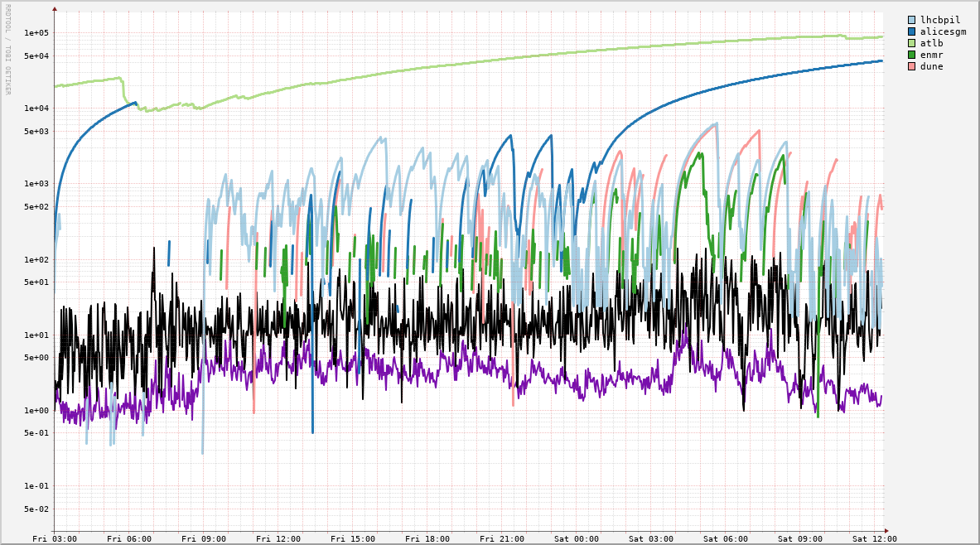Click the Sat 00:00 time axis label
This screenshot has height=545, width=980.
click(x=577, y=538)
